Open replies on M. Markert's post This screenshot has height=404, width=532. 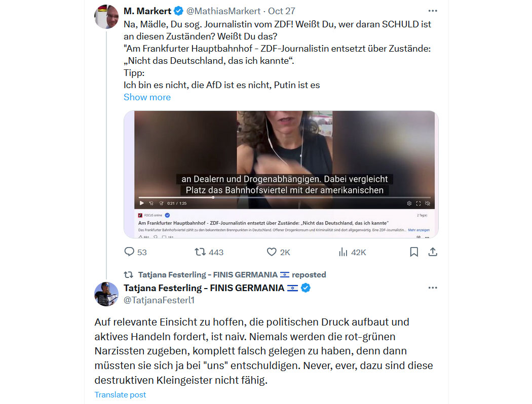point(135,252)
